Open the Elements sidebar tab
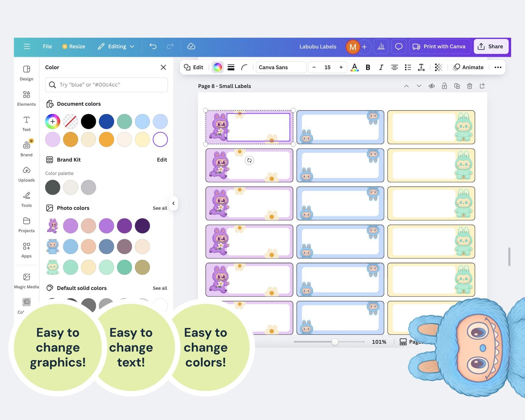The height and width of the screenshot is (420, 525). click(26, 99)
